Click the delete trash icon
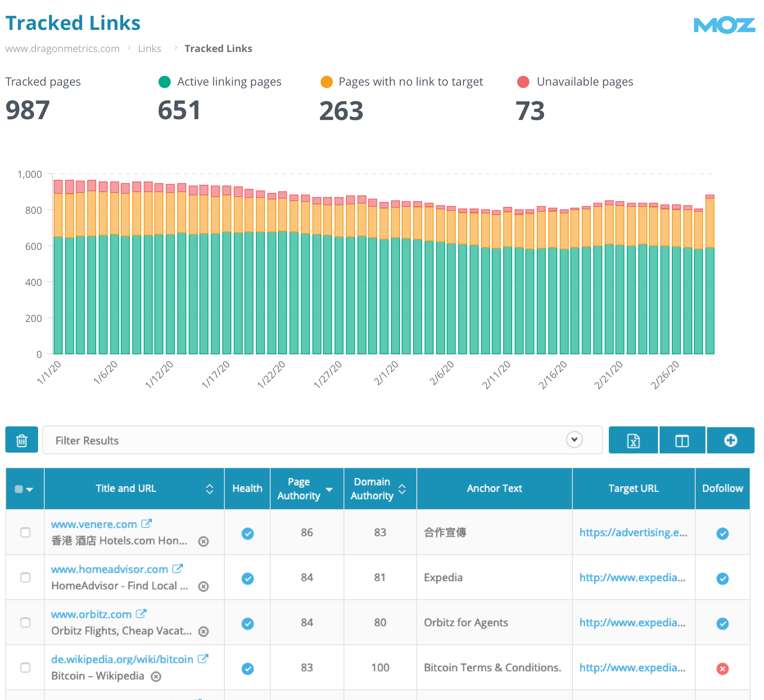 (x=21, y=440)
